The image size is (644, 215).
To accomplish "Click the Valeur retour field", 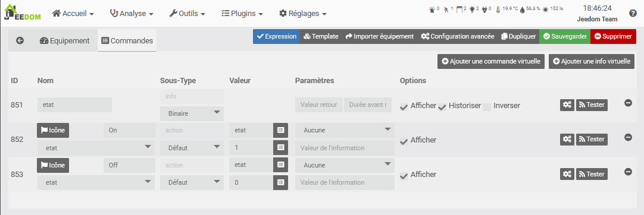I will (x=318, y=105).
